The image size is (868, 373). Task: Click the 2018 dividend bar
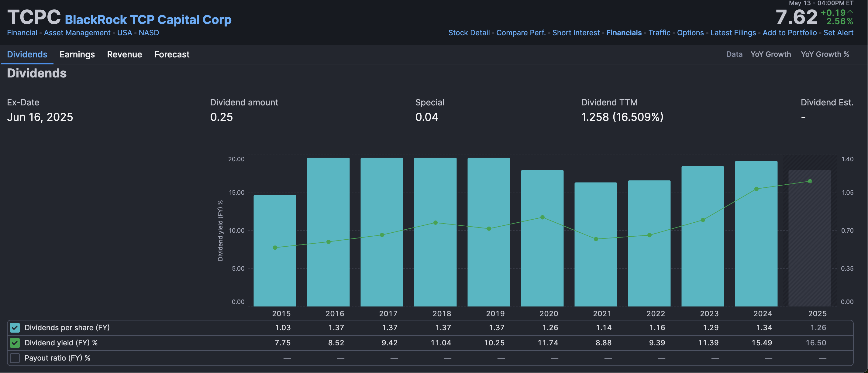(x=435, y=232)
